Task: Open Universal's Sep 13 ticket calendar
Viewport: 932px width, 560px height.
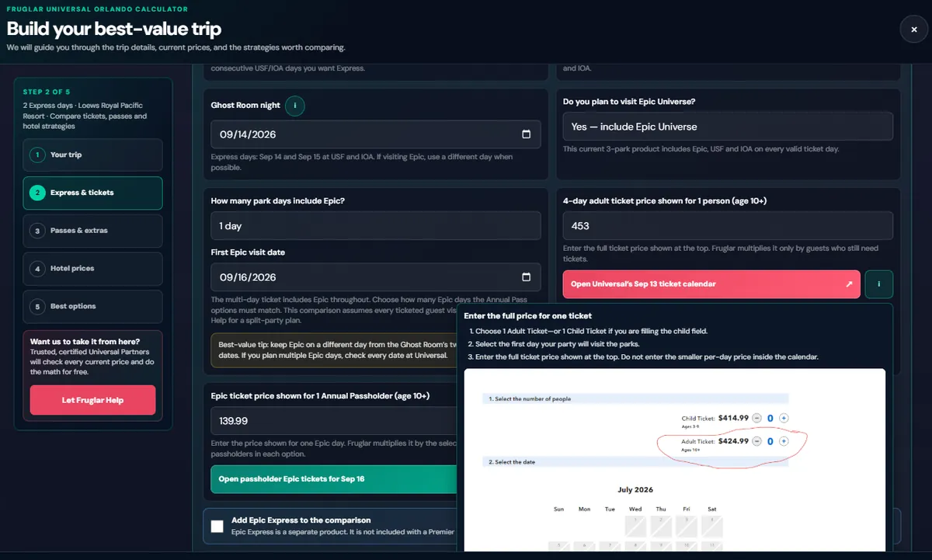Action: click(712, 284)
